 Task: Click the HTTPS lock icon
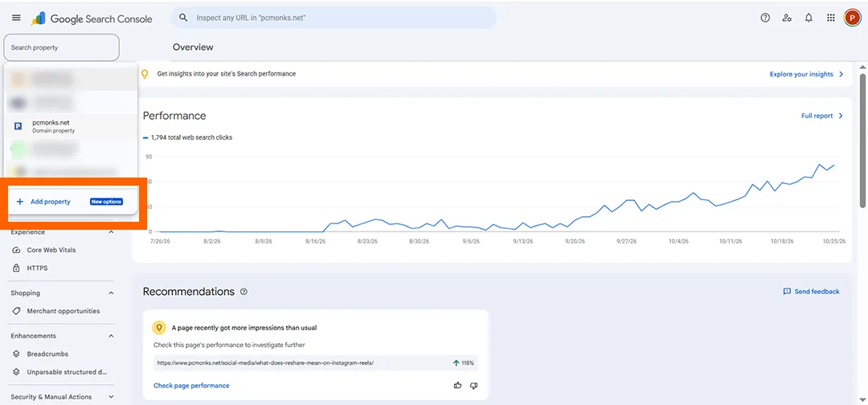point(16,268)
